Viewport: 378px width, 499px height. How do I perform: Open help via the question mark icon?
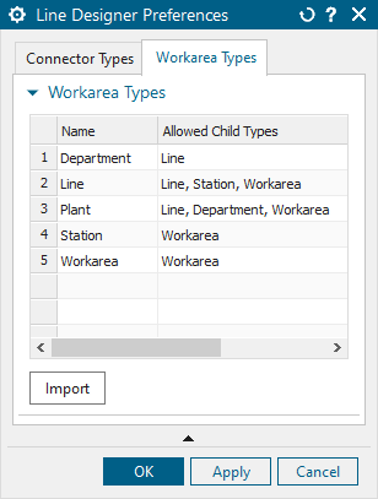pos(331,15)
